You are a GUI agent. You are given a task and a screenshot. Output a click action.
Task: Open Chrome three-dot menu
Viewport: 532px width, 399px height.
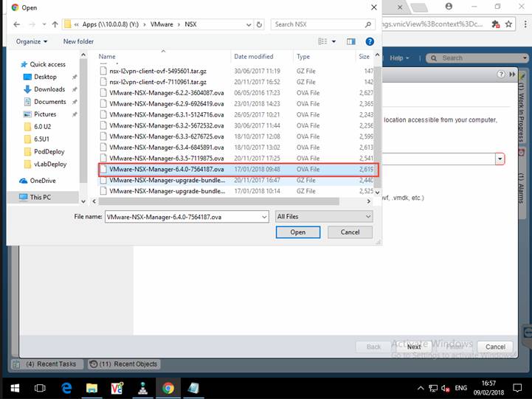(525, 24)
